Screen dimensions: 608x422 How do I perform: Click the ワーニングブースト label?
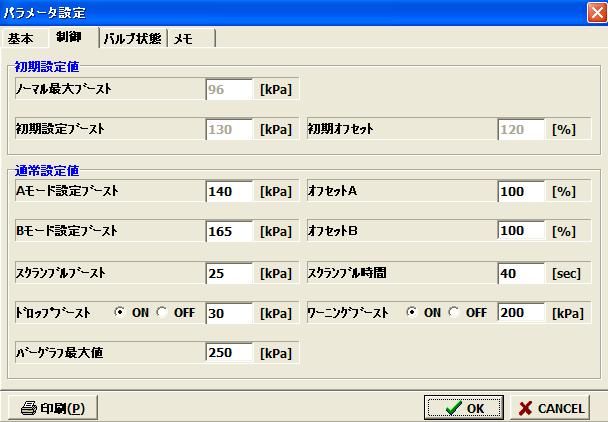point(348,313)
